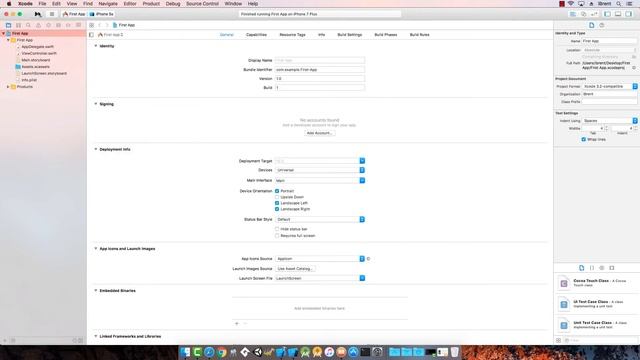Open the Issue navigator warning icon
The height and width of the screenshot is (360, 640).
click(x=38, y=25)
